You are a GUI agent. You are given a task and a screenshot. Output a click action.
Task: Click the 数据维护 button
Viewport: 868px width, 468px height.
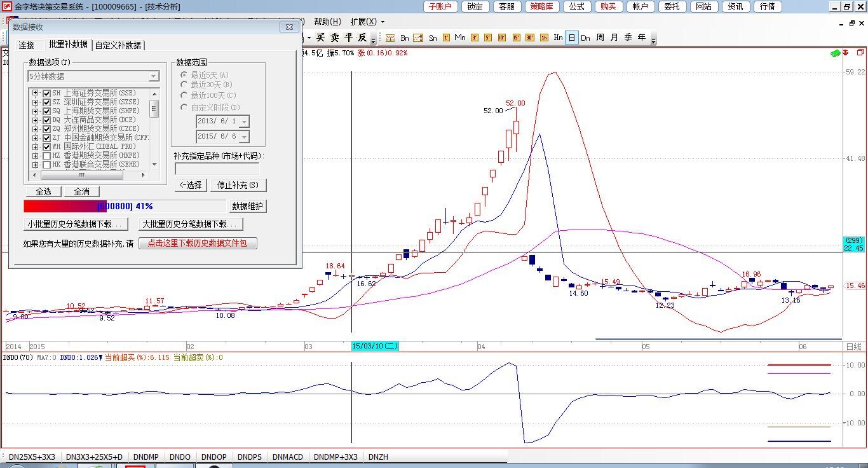247,206
